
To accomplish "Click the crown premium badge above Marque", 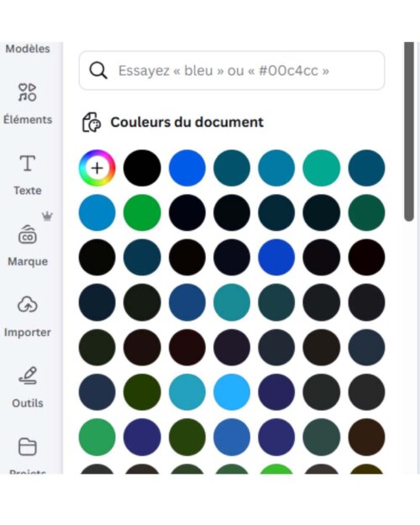I will (47, 216).
